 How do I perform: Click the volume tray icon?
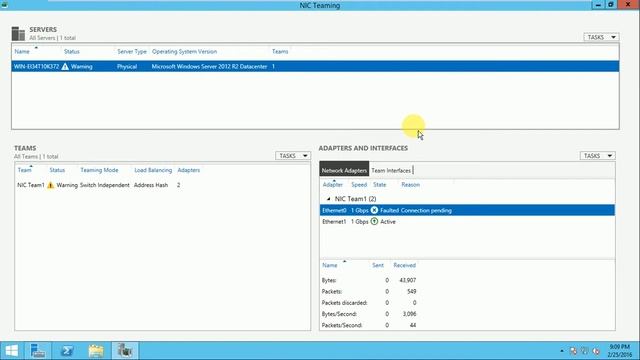click(x=596, y=351)
